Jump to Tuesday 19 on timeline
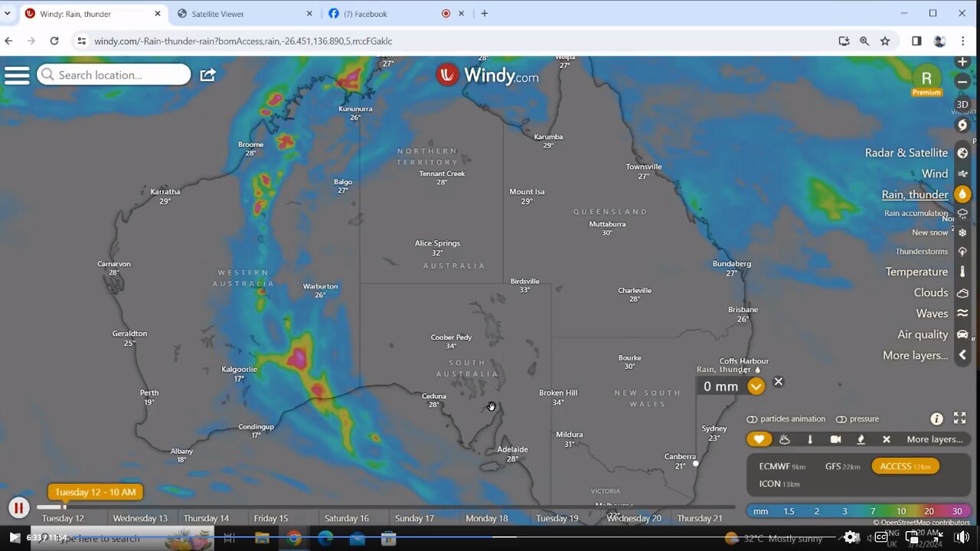The image size is (980, 551). coord(557,518)
